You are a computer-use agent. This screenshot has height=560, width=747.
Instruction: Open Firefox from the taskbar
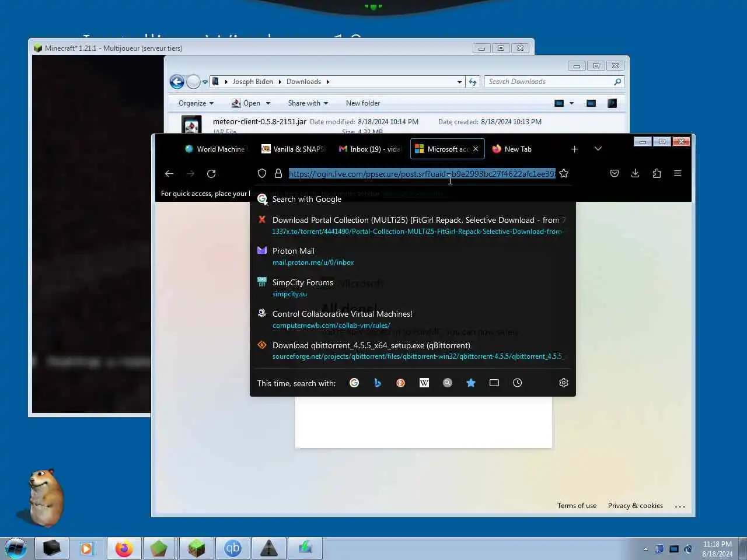coord(124,548)
